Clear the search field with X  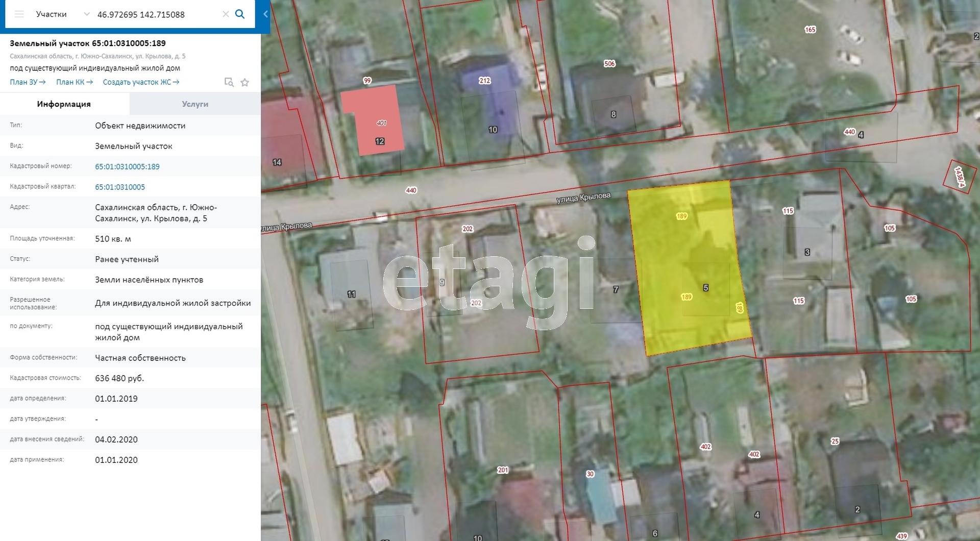[226, 14]
